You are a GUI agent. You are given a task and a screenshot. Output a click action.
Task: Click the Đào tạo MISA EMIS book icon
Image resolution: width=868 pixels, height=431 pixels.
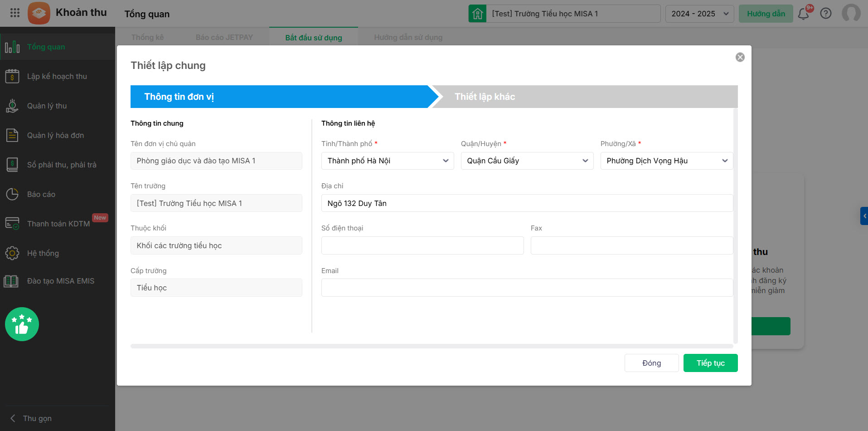[11, 281]
